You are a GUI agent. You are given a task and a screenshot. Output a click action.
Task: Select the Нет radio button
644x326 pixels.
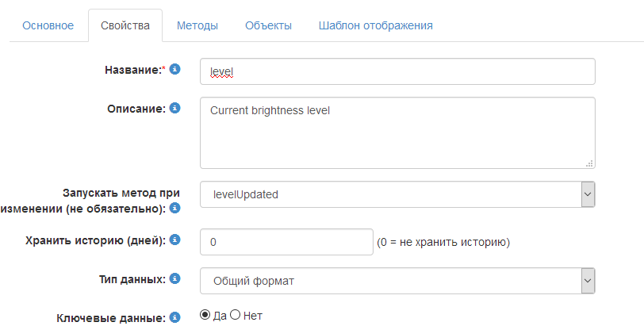coord(236,315)
